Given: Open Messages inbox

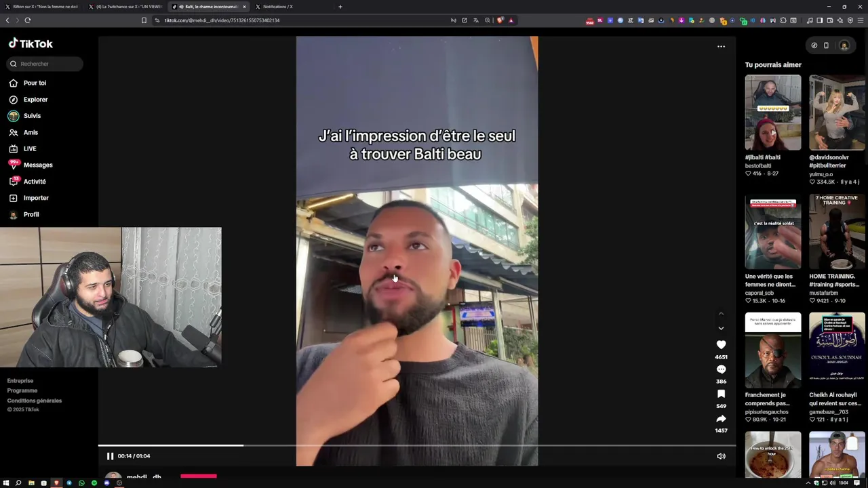Looking at the screenshot, I should point(38,165).
